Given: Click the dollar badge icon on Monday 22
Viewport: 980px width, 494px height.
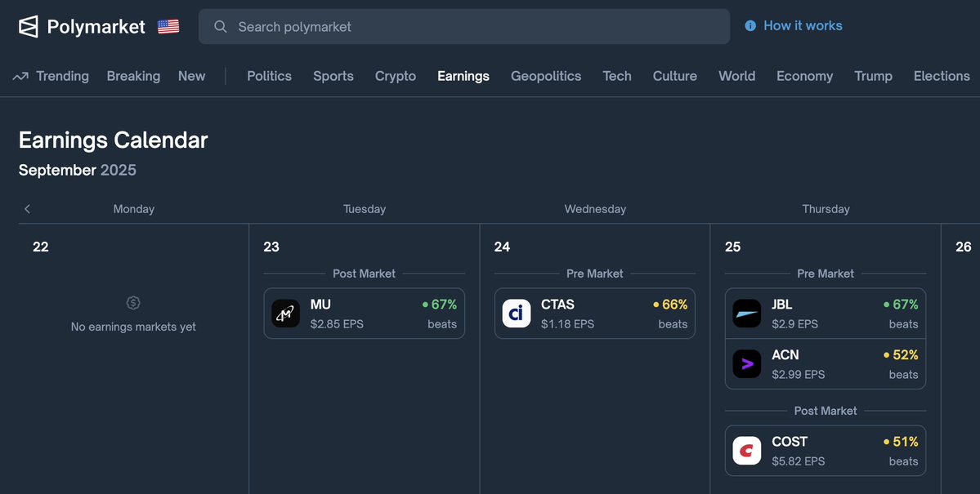Looking at the screenshot, I should click(x=133, y=303).
